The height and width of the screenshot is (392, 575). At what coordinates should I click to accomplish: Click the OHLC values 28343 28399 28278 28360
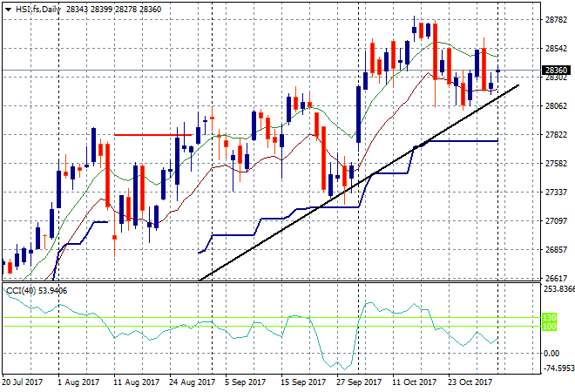pos(113,10)
